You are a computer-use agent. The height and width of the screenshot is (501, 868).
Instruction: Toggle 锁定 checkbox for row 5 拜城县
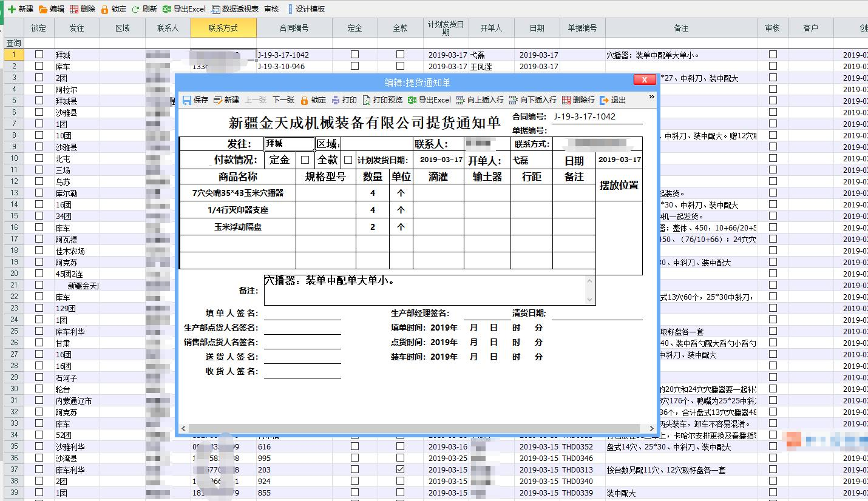(x=39, y=101)
